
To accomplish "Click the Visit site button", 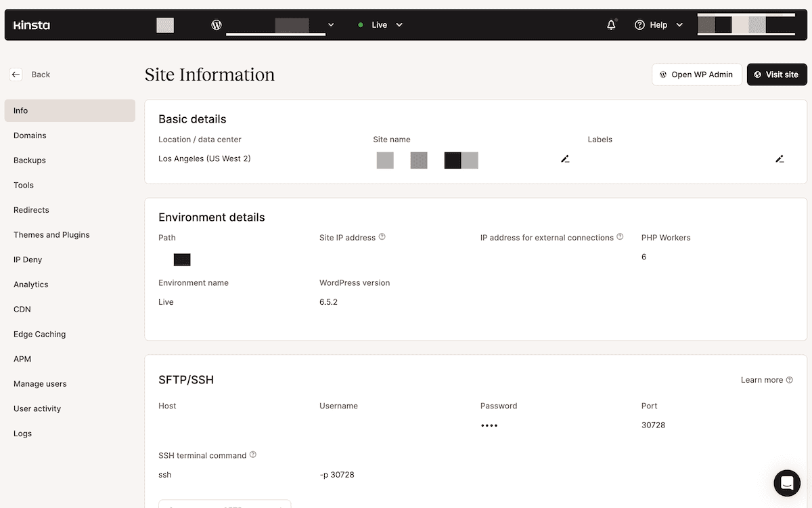I will click(x=776, y=75).
